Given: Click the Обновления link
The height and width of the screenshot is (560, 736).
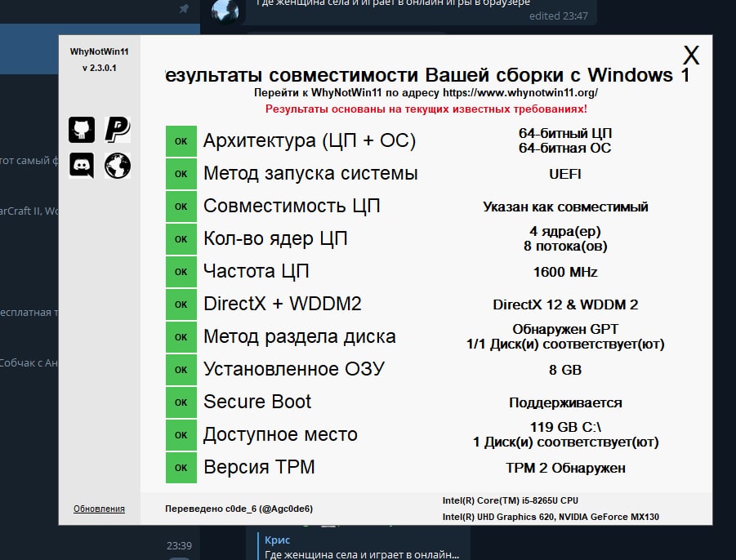Looking at the screenshot, I should (99, 509).
